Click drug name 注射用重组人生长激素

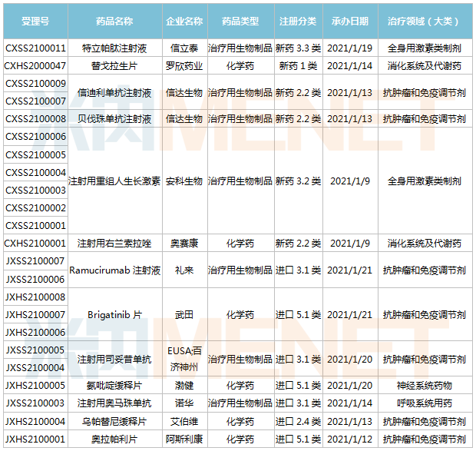(114, 181)
